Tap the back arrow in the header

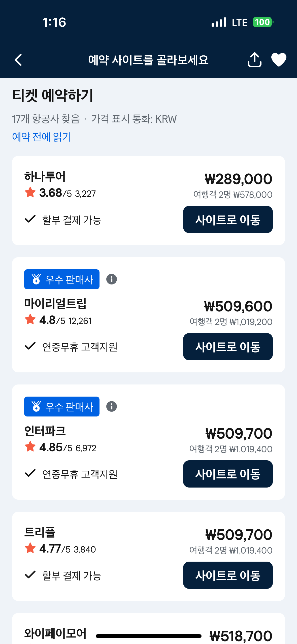point(18,60)
